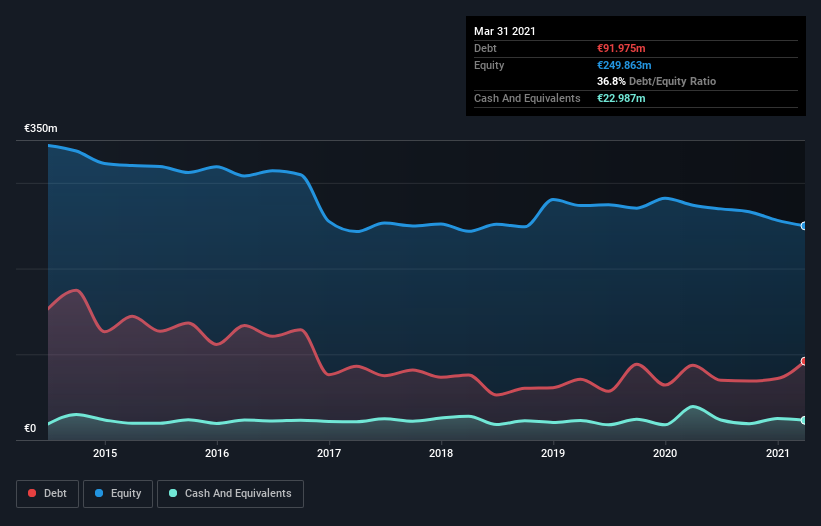Click the Mar 31 2021 tooltip date
Screen dimensions: 821x526
coord(505,31)
